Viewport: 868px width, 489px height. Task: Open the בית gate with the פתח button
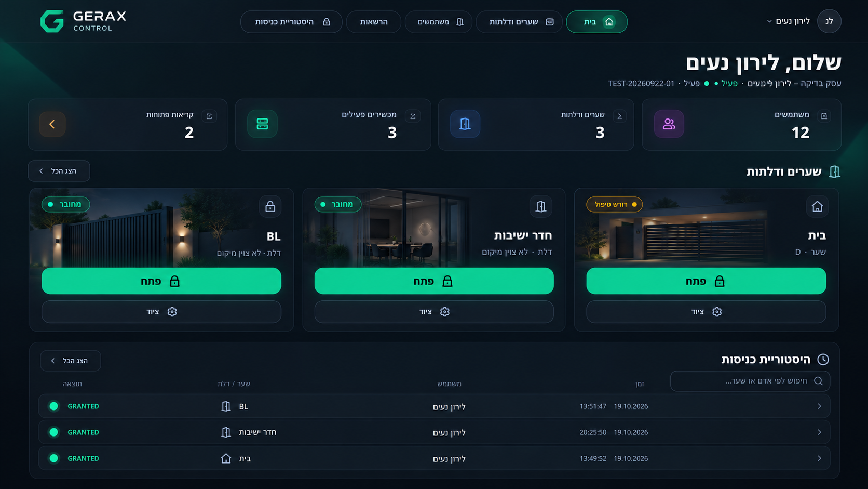(706, 281)
